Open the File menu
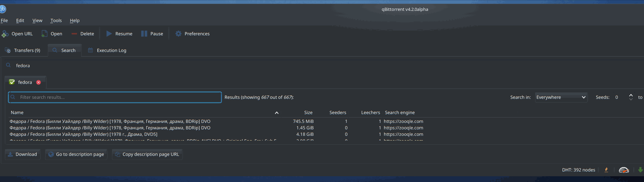This screenshot has height=182, width=644. point(4,20)
